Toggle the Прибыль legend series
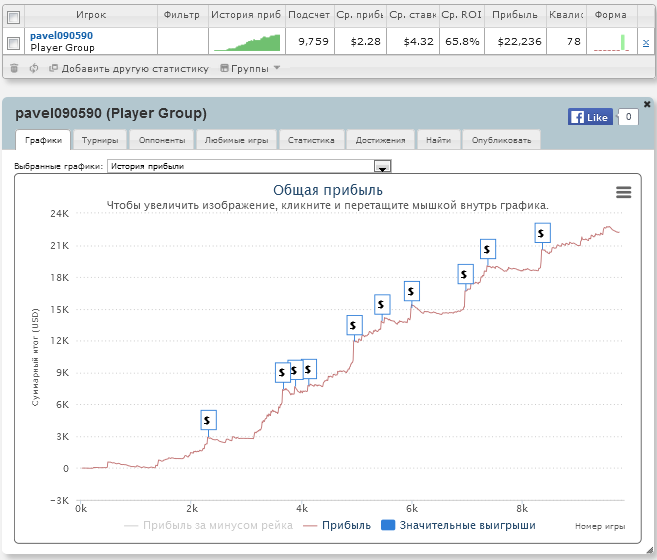This screenshot has width=657, height=560. (x=337, y=525)
